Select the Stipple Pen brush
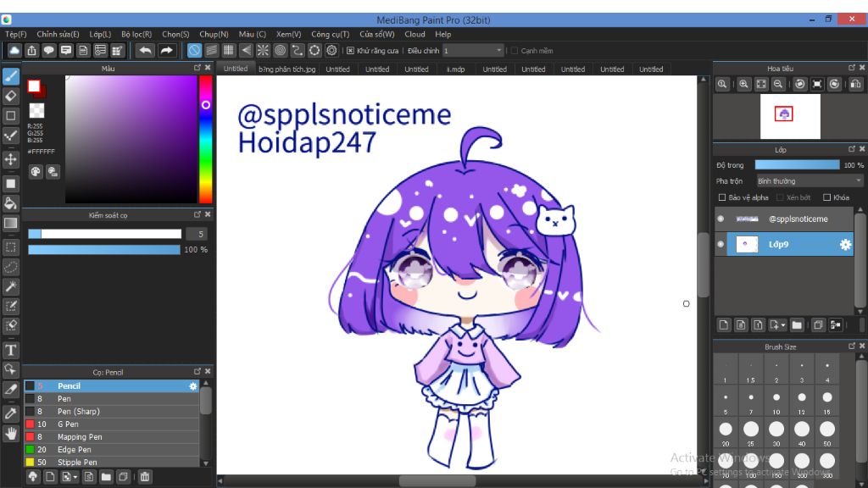This screenshot has width=868, height=488. coord(111,463)
